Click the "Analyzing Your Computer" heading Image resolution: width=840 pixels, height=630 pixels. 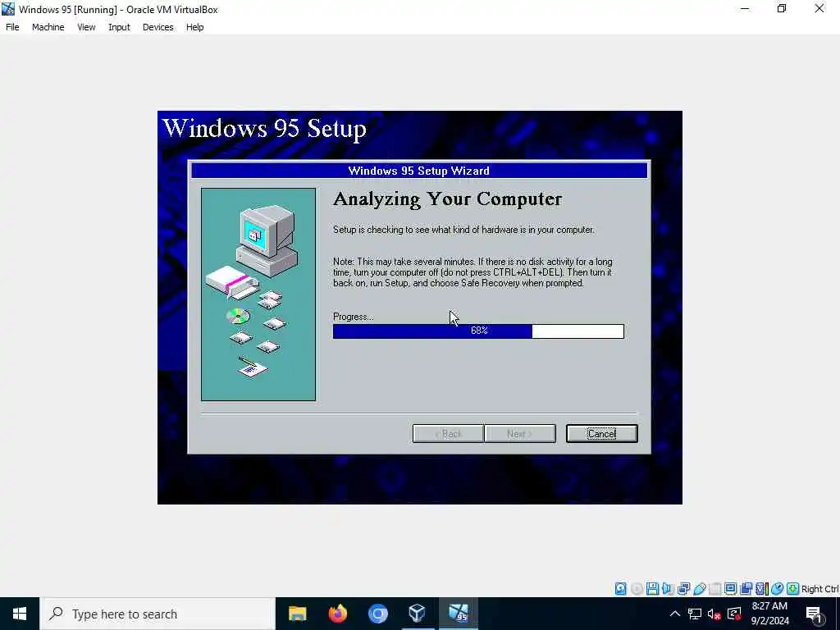[447, 199]
